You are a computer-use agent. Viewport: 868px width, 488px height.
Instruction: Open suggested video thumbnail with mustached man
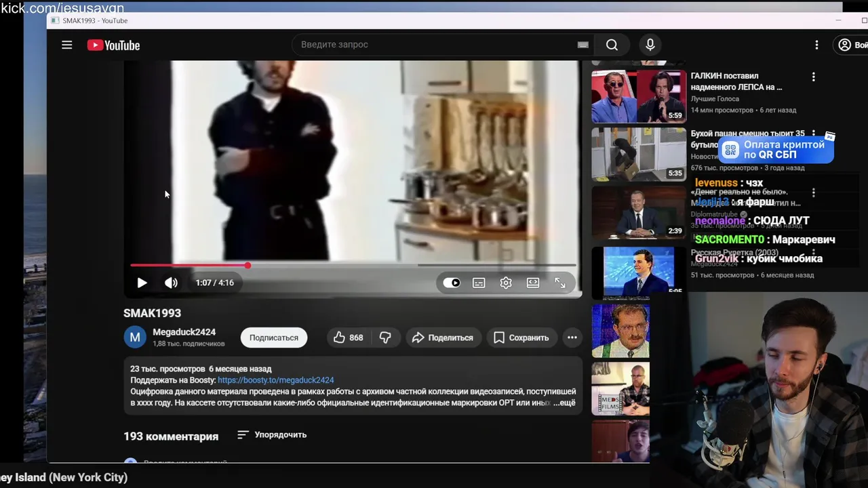620,331
